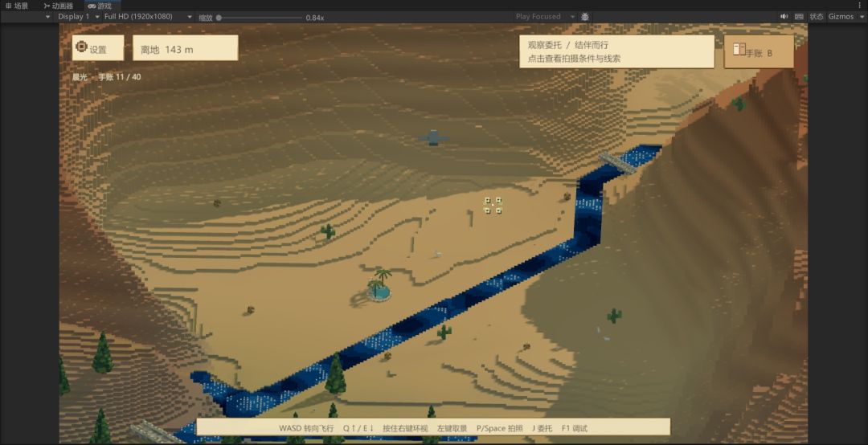Viewport: 868px width, 445px height.
Task: Open the Full HD (1920x1080) resolution dropdown
Action: pos(148,17)
